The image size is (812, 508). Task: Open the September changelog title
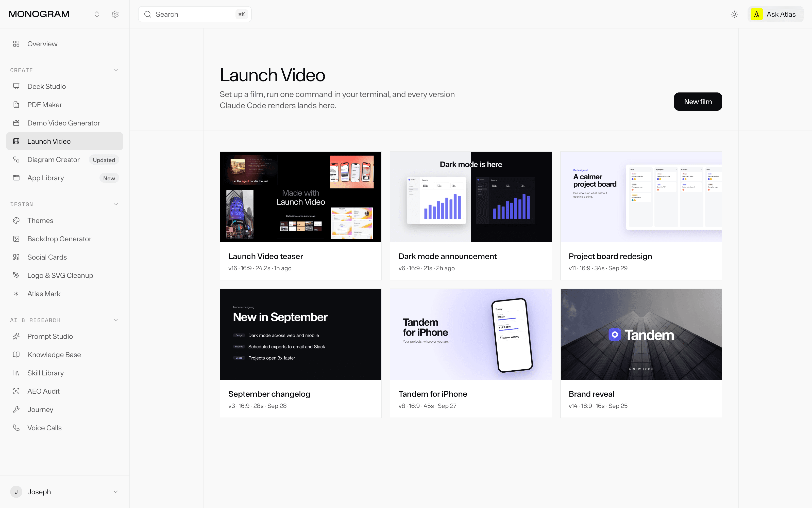[269, 394]
